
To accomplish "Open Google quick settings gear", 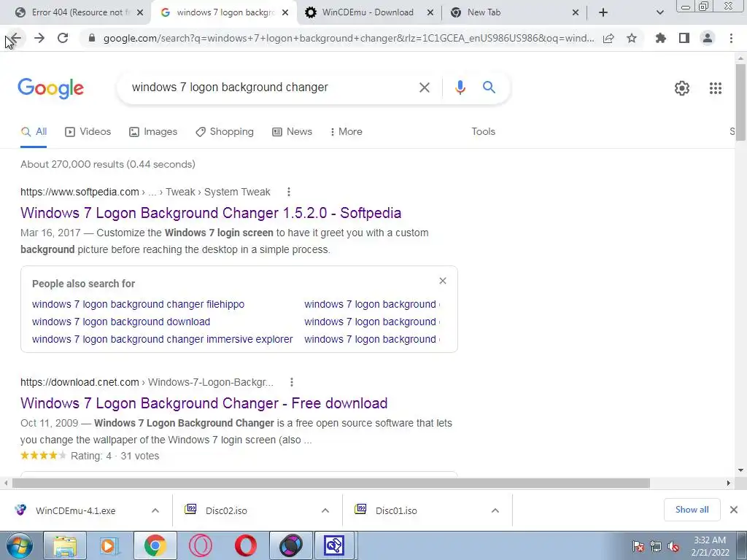I will 682,88.
